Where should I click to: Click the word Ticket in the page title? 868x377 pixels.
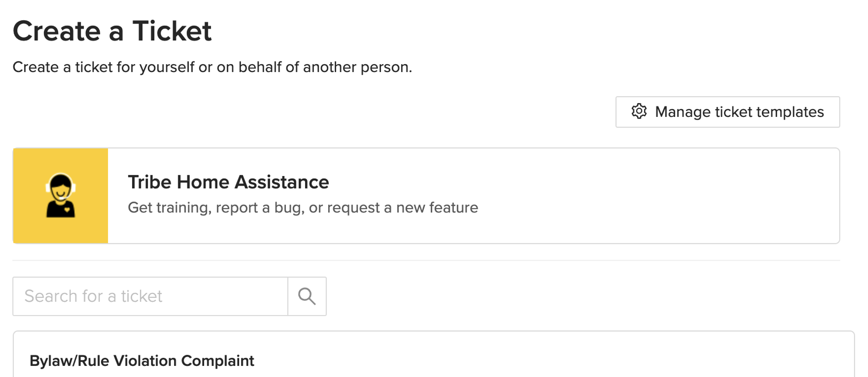tap(172, 31)
